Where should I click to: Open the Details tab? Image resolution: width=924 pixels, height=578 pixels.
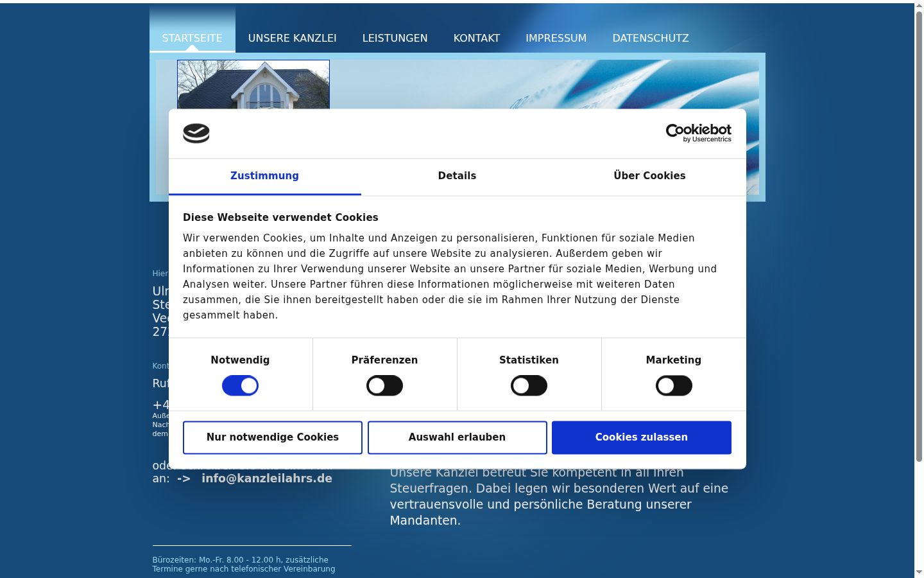pos(457,176)
